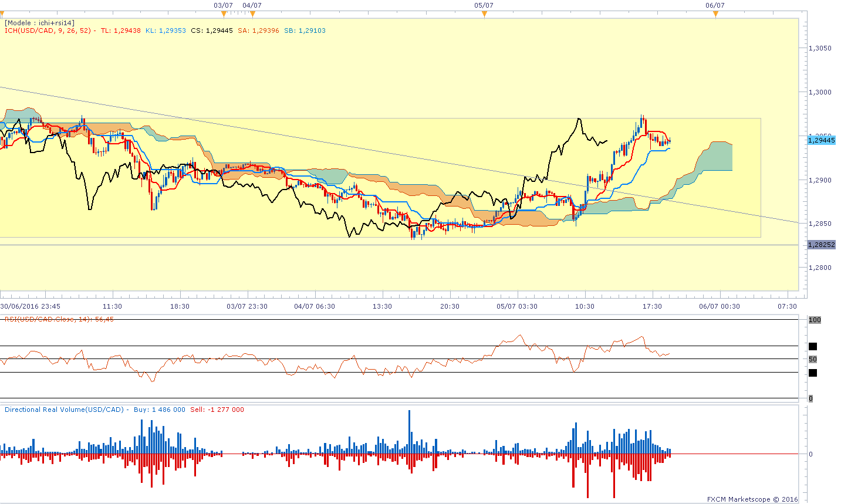841x504 pixels.
Task: Click the TL: 1,29438 value
Action: coord(121,31)
